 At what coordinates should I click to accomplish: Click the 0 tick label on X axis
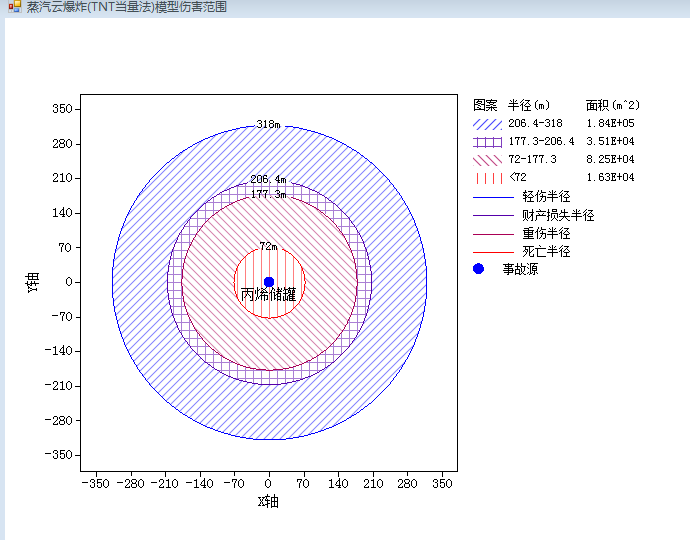point(268,484)
